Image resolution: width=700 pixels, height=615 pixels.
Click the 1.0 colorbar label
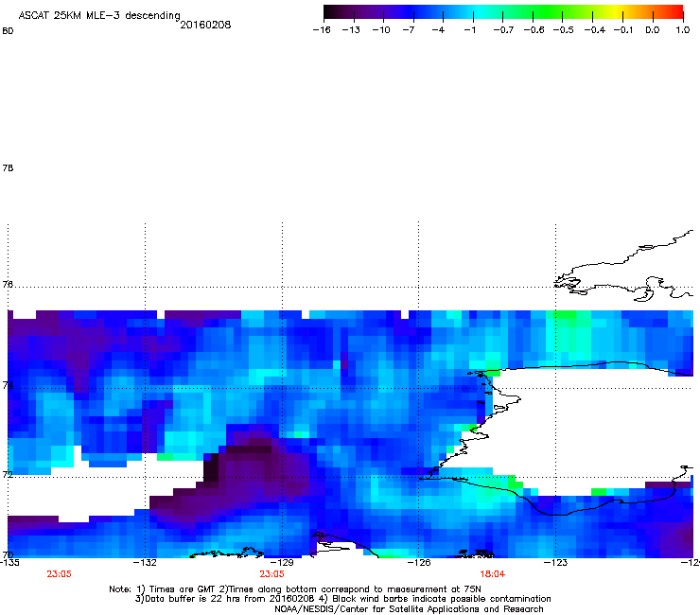[x=683, y=30]
